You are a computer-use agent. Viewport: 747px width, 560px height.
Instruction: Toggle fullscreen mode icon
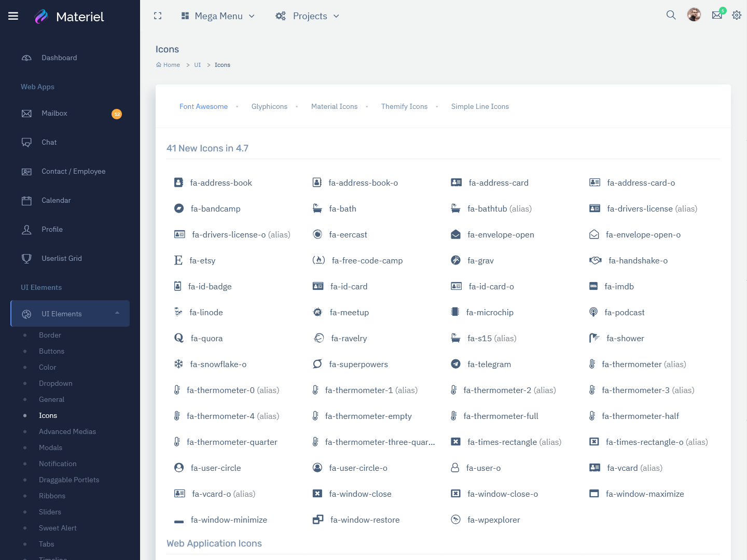158,16
